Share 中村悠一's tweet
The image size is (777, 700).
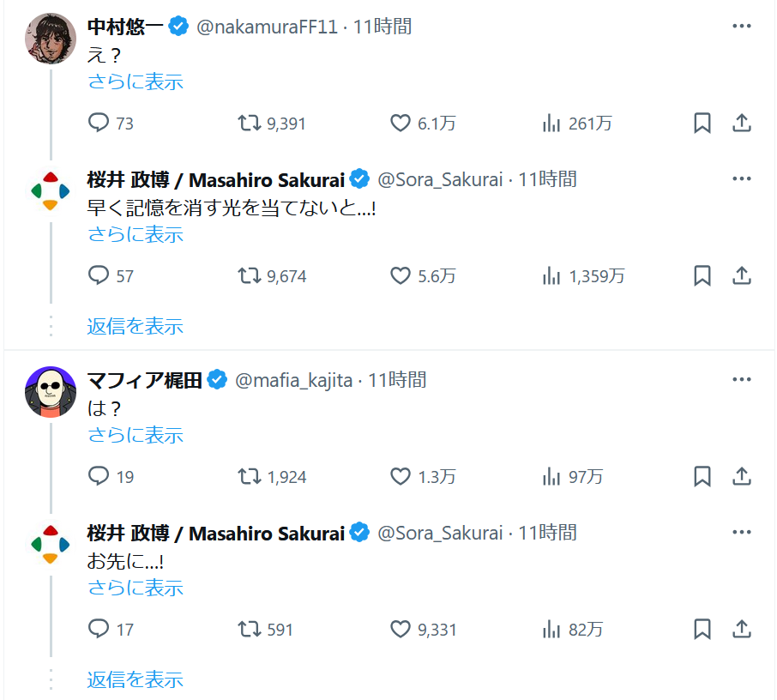[x=742, y=124]
